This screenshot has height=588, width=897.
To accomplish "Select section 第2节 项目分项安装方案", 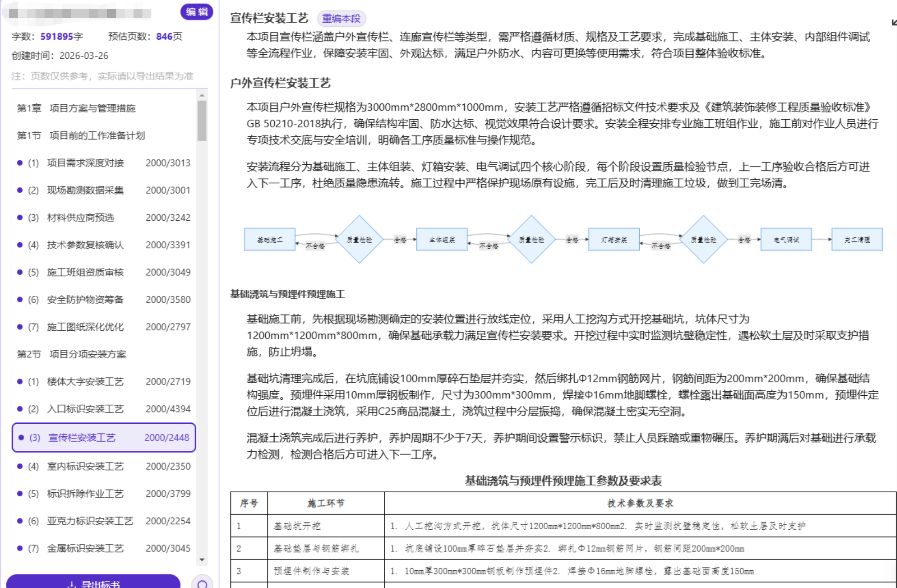I will (71, 354).
